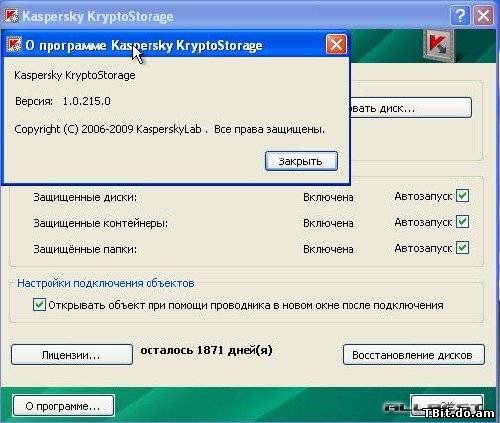Click the Kaspersky icon in main window title
Screen dimensions: 500x423
point(11,16)
